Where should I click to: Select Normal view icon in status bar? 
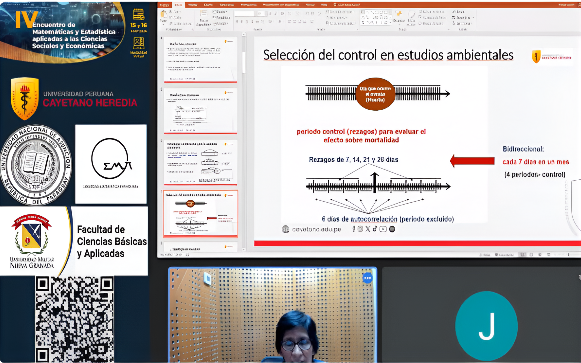[522, 254]
